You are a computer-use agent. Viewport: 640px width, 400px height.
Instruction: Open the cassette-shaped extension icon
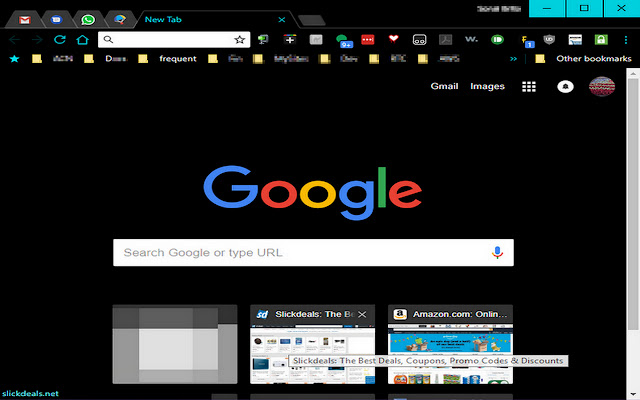point(420,40)
